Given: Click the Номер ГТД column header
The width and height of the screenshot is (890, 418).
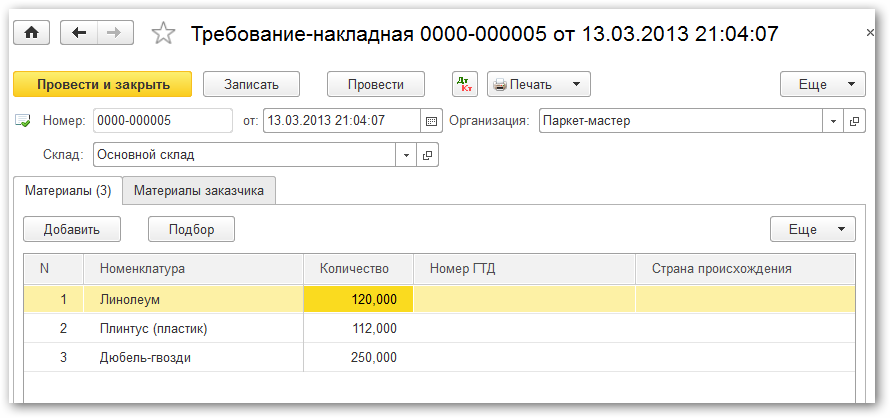Looking at the screenshot, I should pyautogui.click(x=524, y=269).
